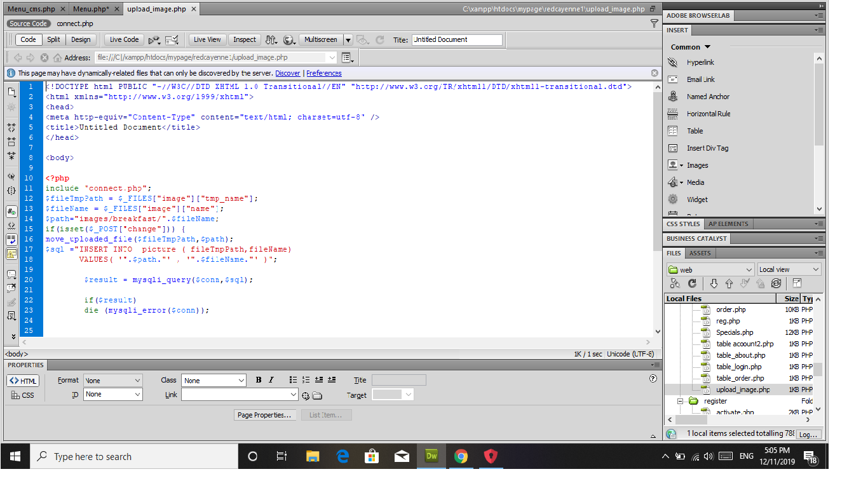Switch to Design view
This screenshot has width=868, height=488.
pos(81,39)
